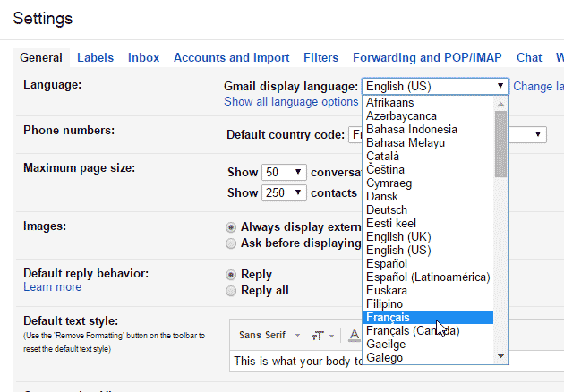
Task: Open the contacts page size dropdown showing 250
Action: [x=284, y=192]
